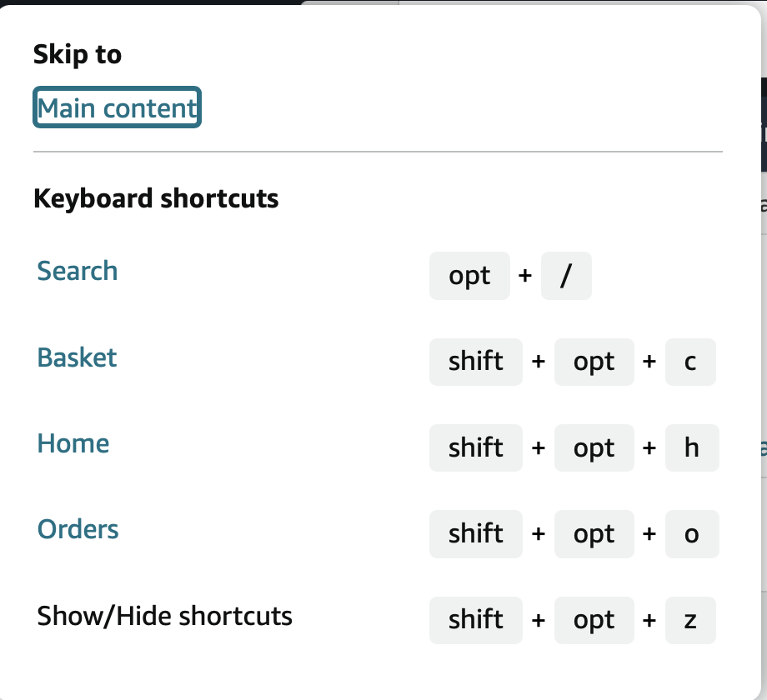The image size is (767, 700).
Task: Click shift key in Show/Hide shortcuts row
Action: [x=476, y=620]
